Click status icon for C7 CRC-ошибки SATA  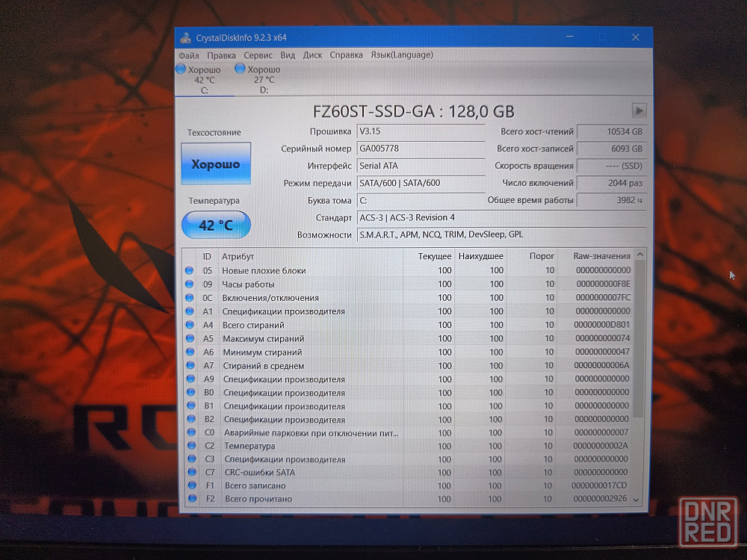click(x=192, y=472)
